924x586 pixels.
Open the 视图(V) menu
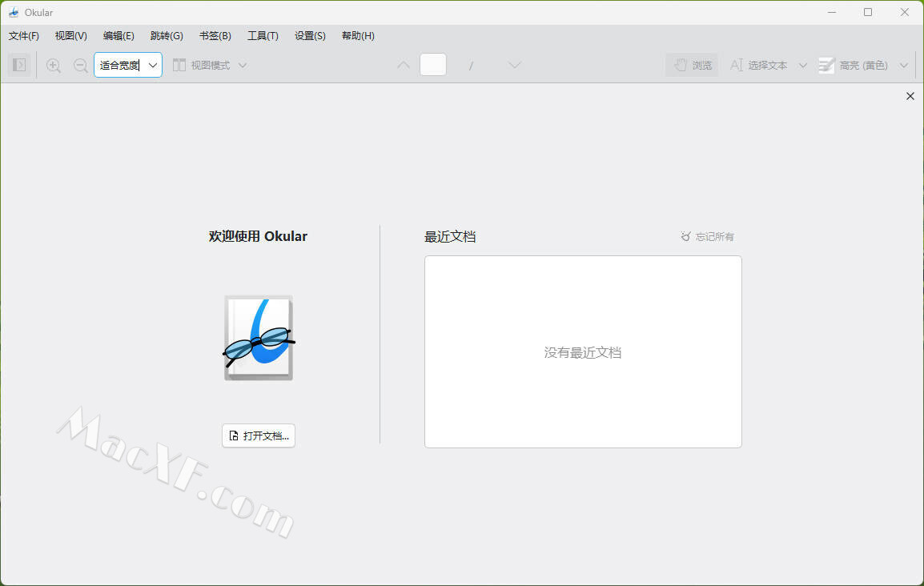point(70,36)
